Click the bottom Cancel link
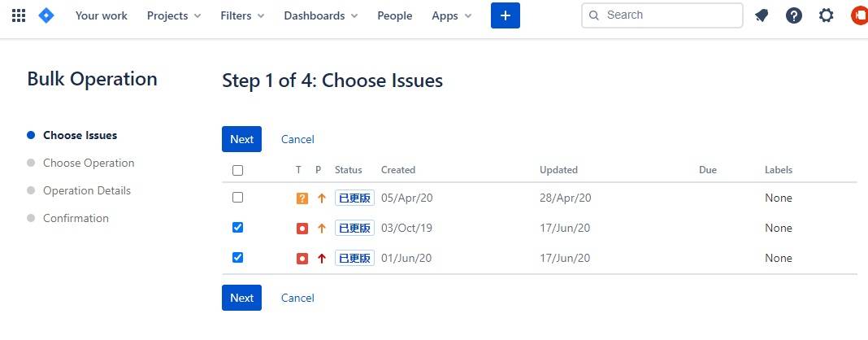 click(297, 298)
